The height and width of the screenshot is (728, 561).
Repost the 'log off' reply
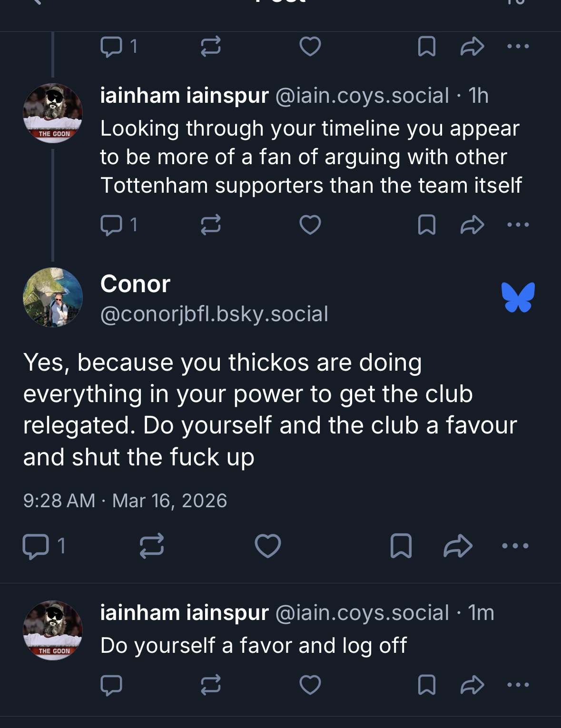click(210, 685)
